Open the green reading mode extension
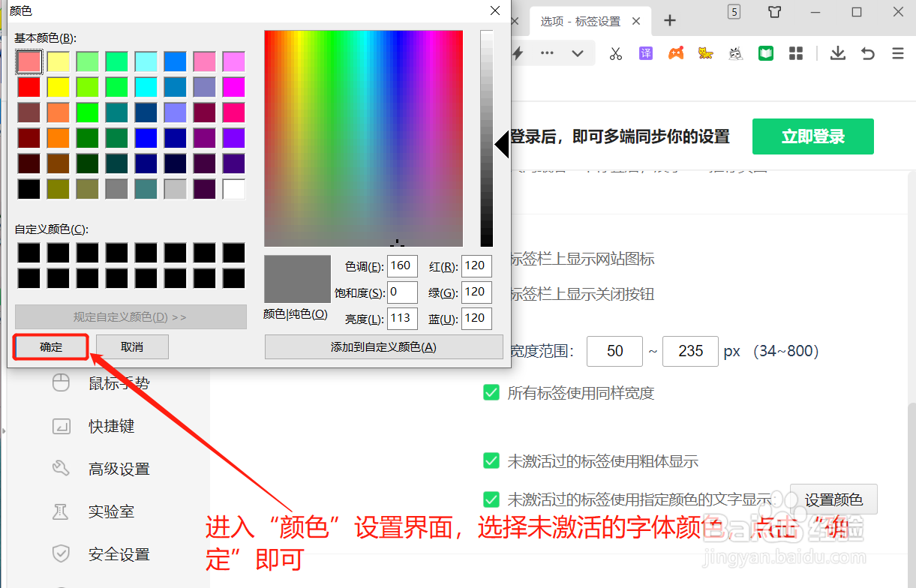Image resolution: width=916 pixels, height=588 pixels. tap(765, 53)
